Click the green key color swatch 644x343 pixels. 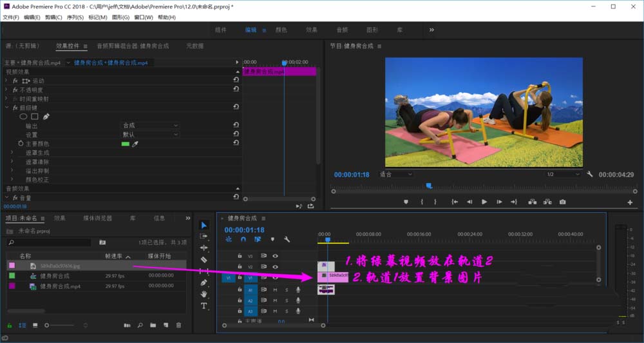125,144
